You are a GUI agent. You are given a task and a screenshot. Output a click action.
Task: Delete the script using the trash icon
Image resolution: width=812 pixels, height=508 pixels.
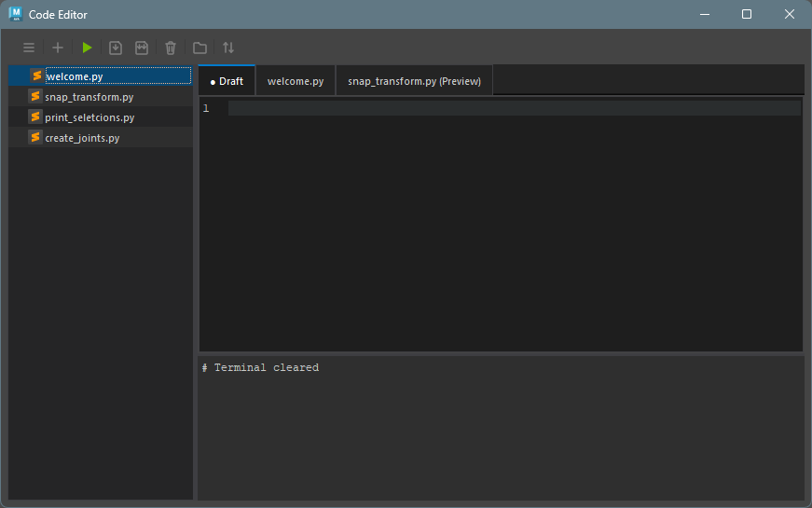click(171, 48)
